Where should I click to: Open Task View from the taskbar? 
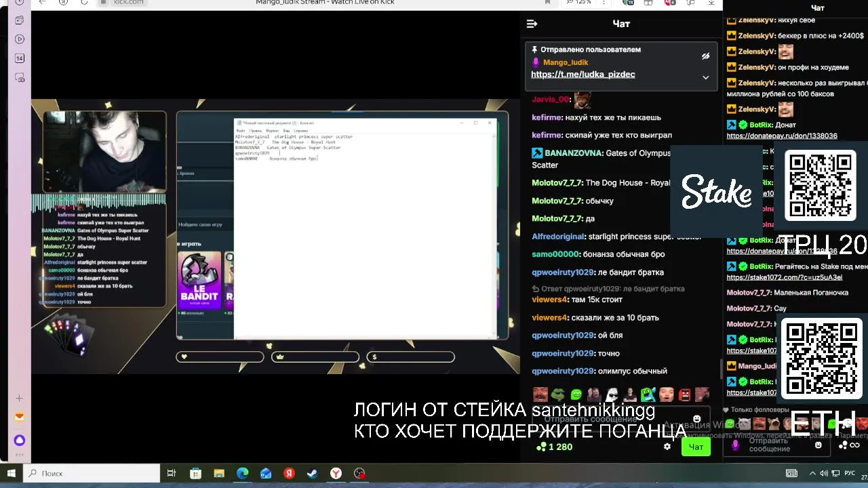coord(172,473)
